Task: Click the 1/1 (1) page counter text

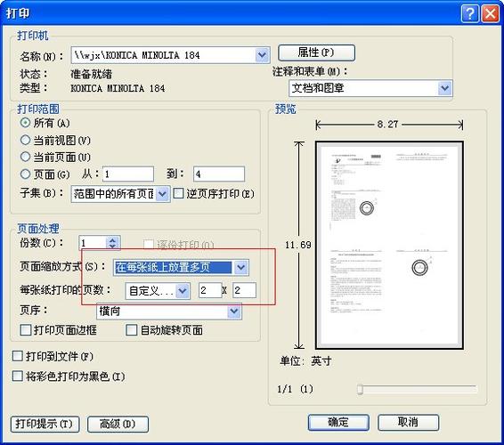Action: click(x=295, y=389)
